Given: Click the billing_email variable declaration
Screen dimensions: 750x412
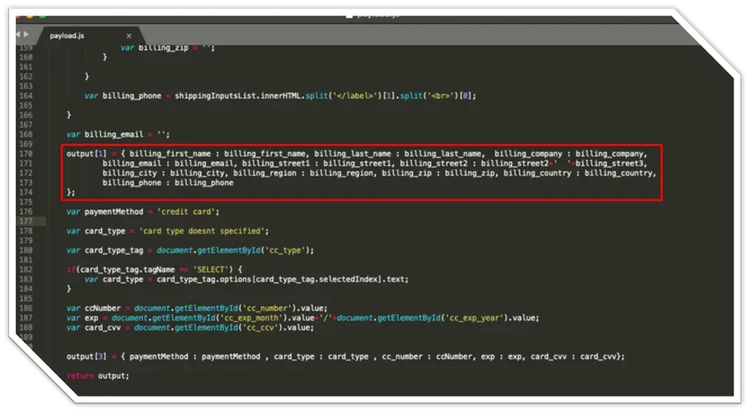Looking at the screenshot, I should pos(110,134).
